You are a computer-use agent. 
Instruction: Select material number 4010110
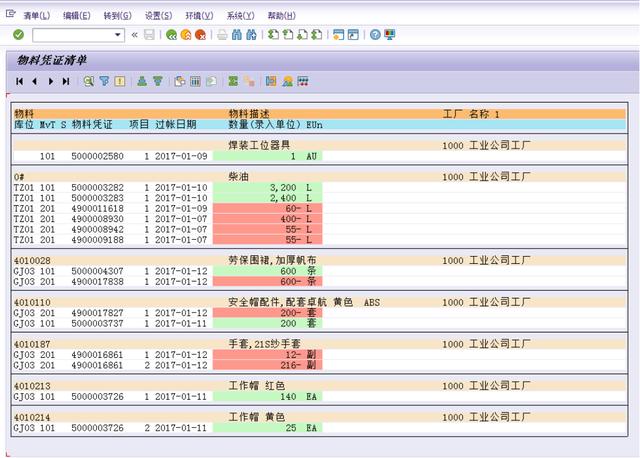[x=32, y=302]
